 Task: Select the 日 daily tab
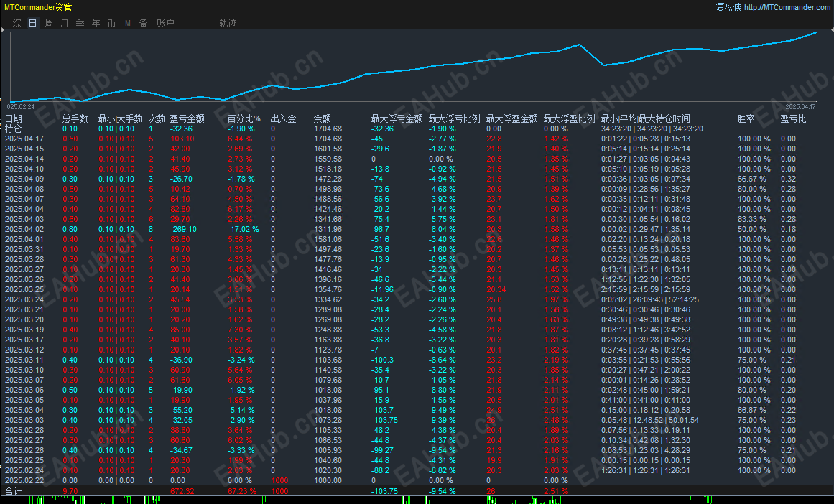33,24
